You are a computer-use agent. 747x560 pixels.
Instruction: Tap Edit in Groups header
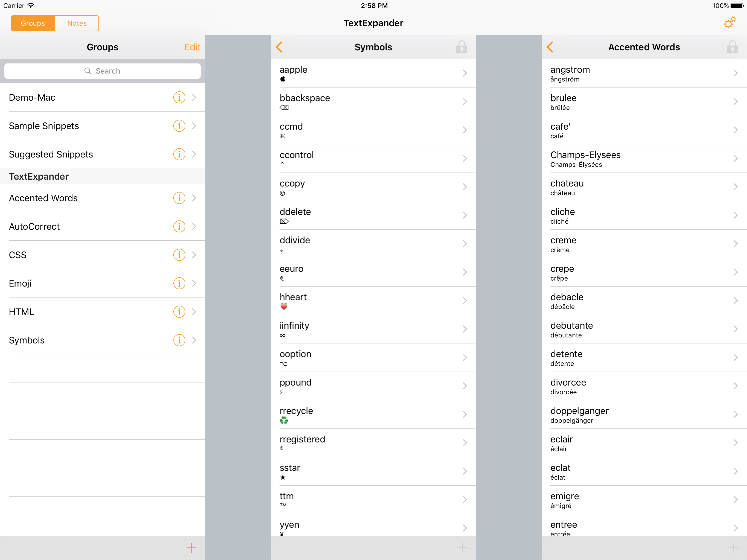[192, 47]
